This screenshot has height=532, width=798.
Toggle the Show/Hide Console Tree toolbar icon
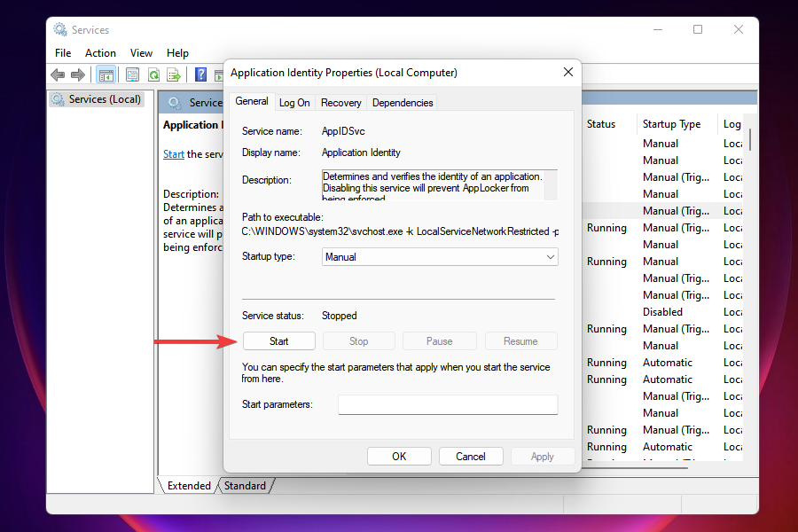tap(106, 75)
